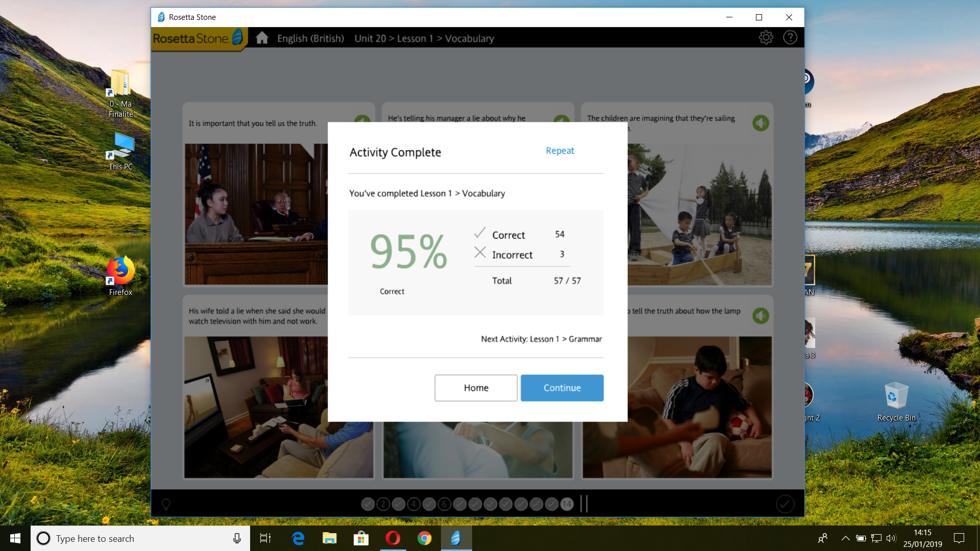980x551 pixels.
Task: Close the Rosetta Stone window
Action: click(x=789, y=17)
